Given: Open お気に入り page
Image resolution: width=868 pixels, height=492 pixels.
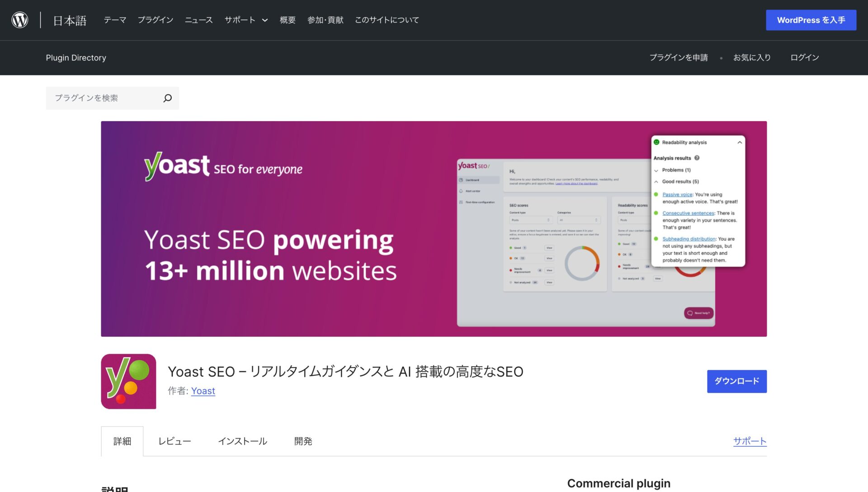Looking at the screenshot, I should 752,57.
